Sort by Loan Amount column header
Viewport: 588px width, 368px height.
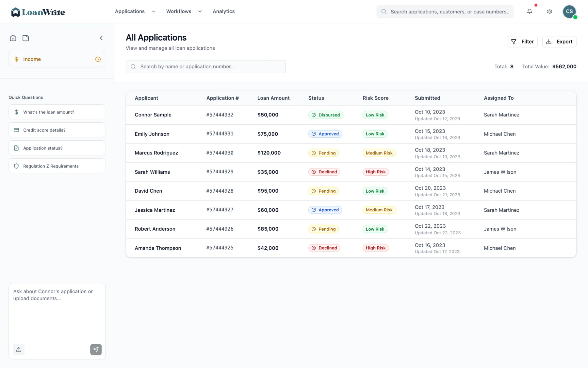(x=273, y=98)
